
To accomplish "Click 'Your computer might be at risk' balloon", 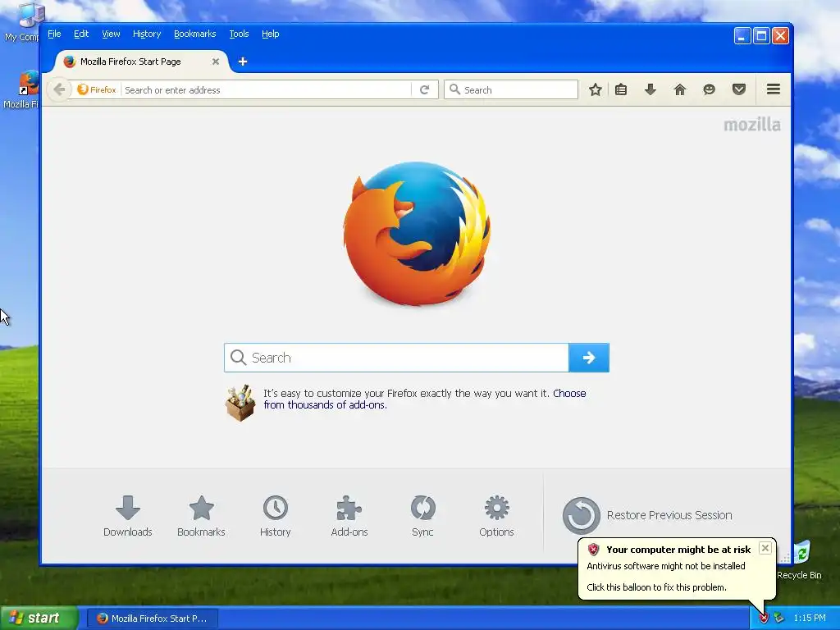I will click(x=677, y=568).
